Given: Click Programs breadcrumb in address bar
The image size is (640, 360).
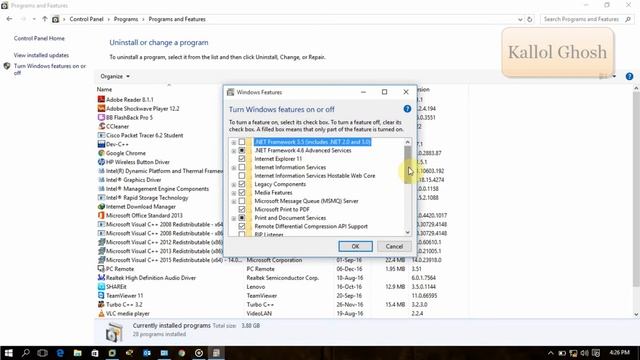Looking at the screenshot, I should [x=126, y=19].
